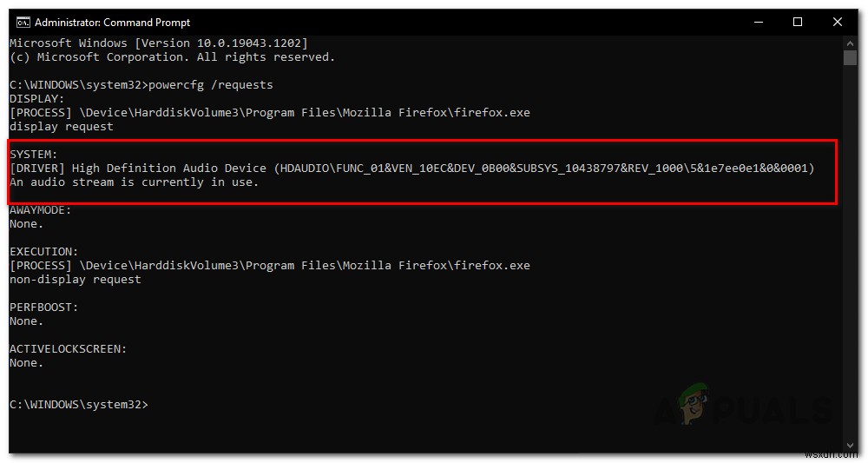The image size is (868, 463).
Task: Select the 'ACTIVELOCKSCREEN:' heading line
Action: pos(68,349)
